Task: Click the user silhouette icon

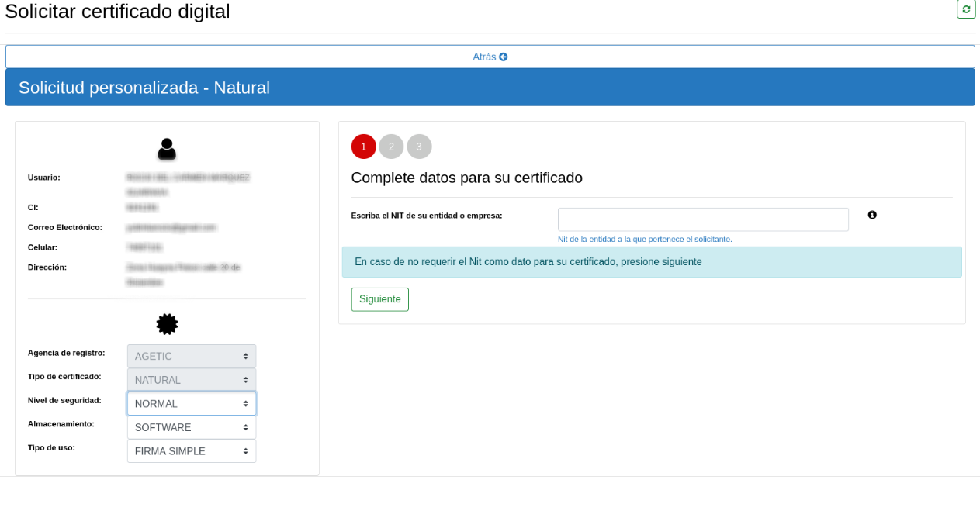Action: tap(167, 149)
